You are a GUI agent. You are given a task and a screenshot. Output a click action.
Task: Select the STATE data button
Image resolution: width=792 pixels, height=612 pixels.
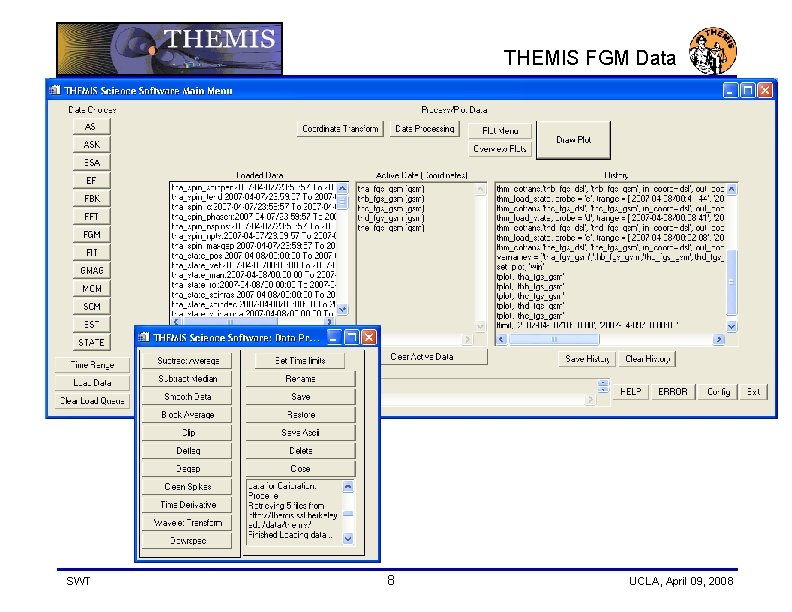coord(91,342)
